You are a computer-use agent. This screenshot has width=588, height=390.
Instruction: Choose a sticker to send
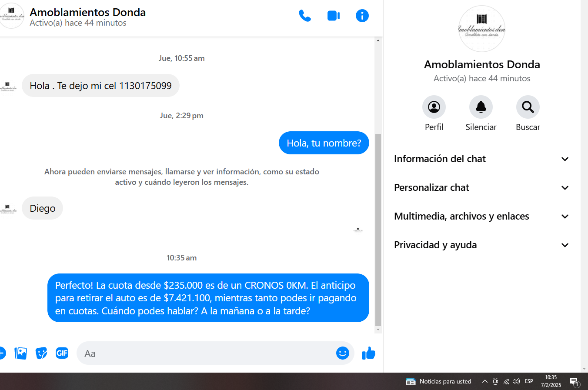(x=41, y=353)
